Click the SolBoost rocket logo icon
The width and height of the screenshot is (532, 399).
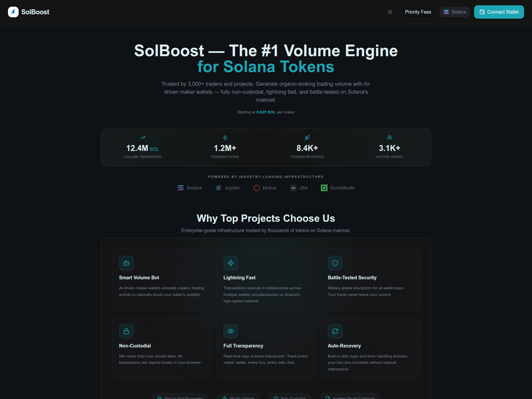point(13,12)
